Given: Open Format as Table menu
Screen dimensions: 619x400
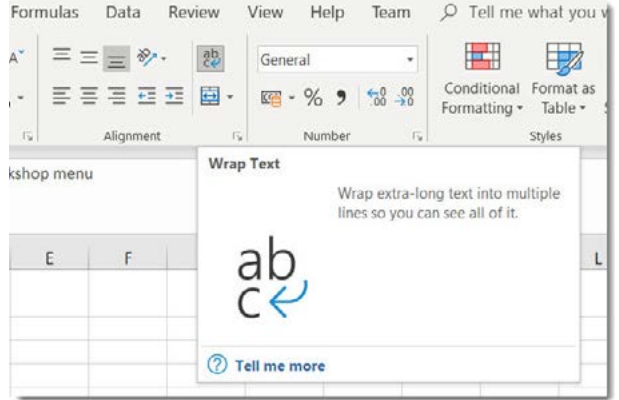Looking at the screenshot, I should tap(563, 79).
